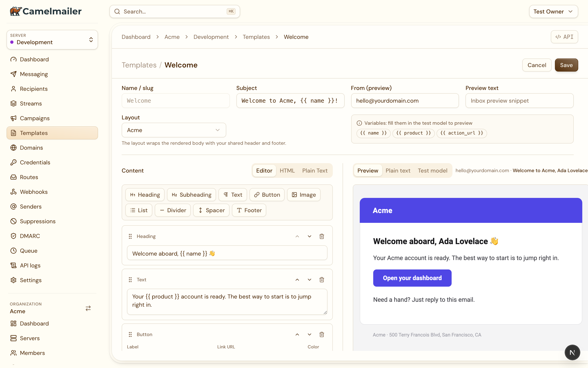Select the Preview tab
Viewport: 588px width, 368px height.
[x=368, y=171]
